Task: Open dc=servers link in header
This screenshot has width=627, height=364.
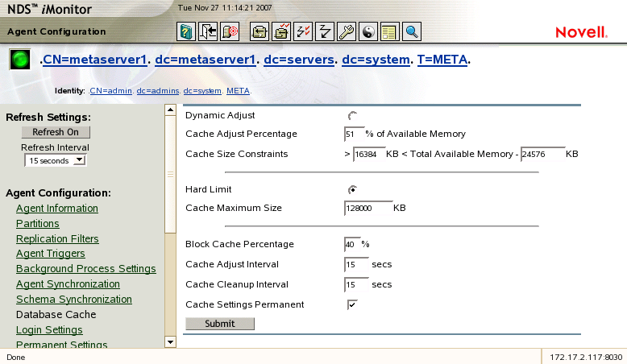Action: pyautogui.click(x=299, y=60)
